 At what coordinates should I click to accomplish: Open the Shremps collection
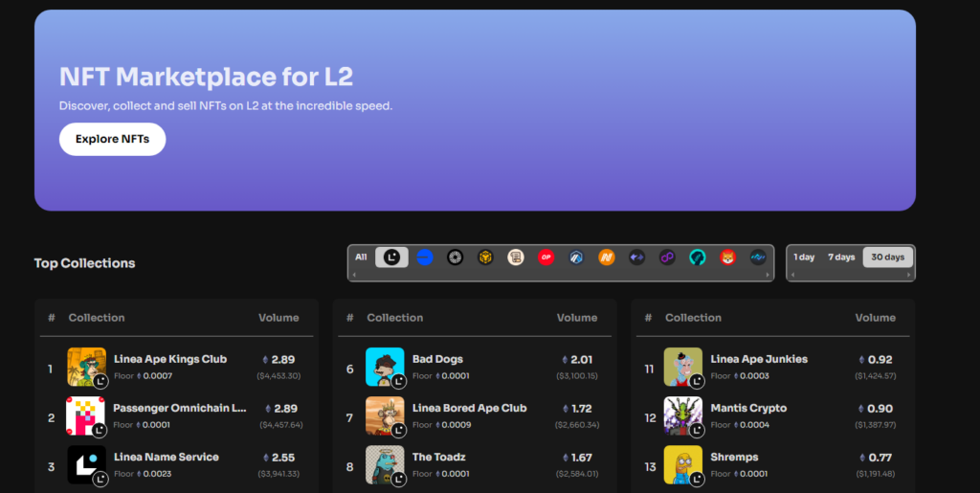(734, 457)
